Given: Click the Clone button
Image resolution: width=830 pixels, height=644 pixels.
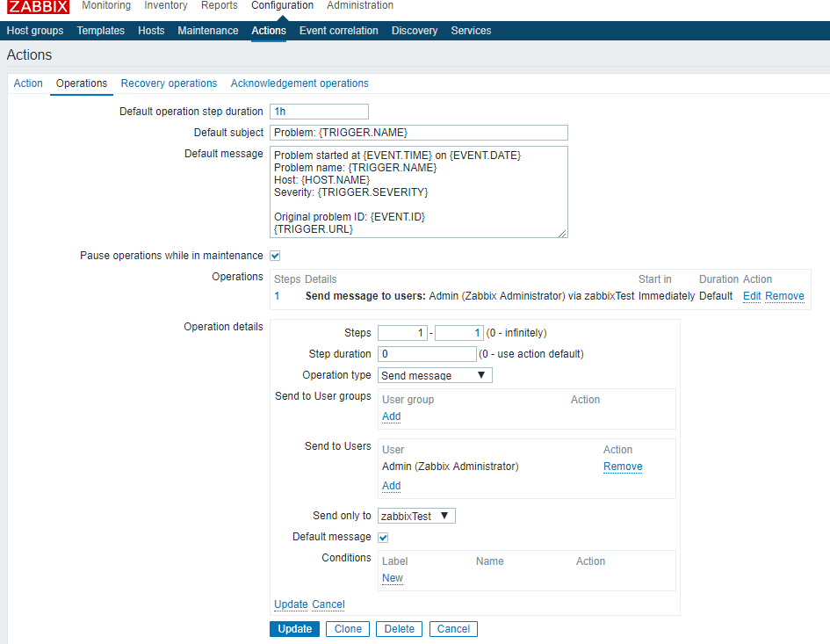Looking at the screenshot, I should click(x=348, y=629).
